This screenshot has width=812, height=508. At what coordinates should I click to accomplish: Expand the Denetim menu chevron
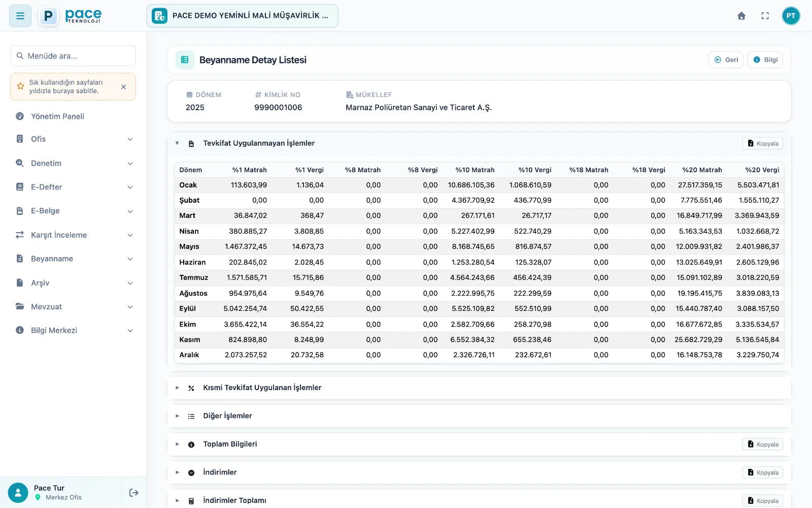130,164
